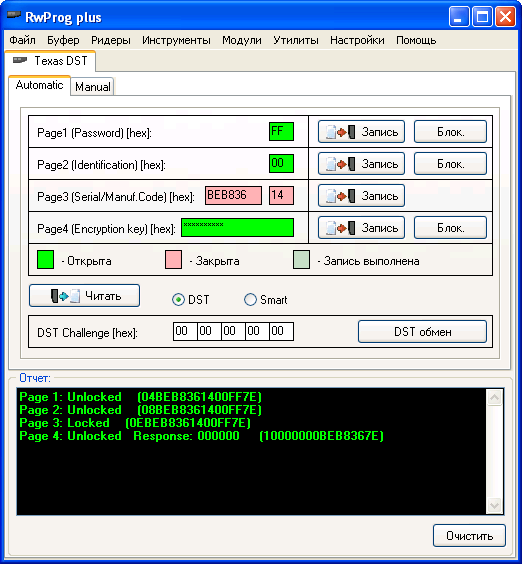Screen dimensions: 522x564
Task: Click the green Открыта legend swatch
Action: pos(45,260)
